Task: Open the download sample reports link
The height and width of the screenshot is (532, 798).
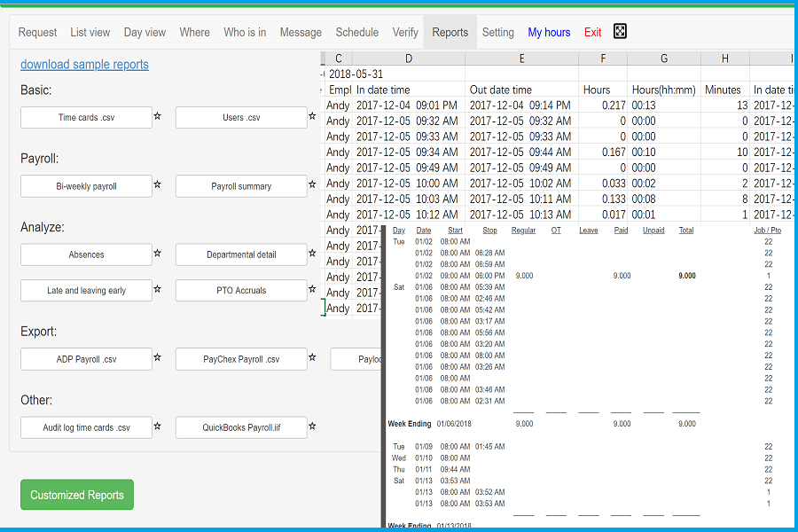Action: (83, 64)
